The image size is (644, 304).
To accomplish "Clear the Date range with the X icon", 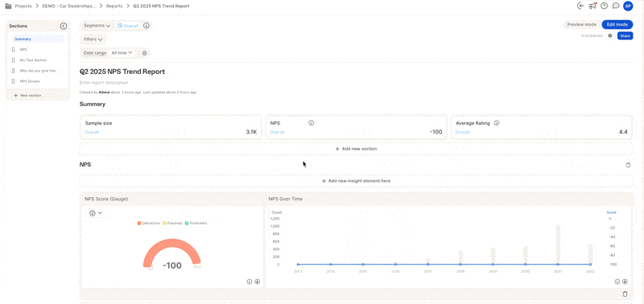I will click(145, 53).
